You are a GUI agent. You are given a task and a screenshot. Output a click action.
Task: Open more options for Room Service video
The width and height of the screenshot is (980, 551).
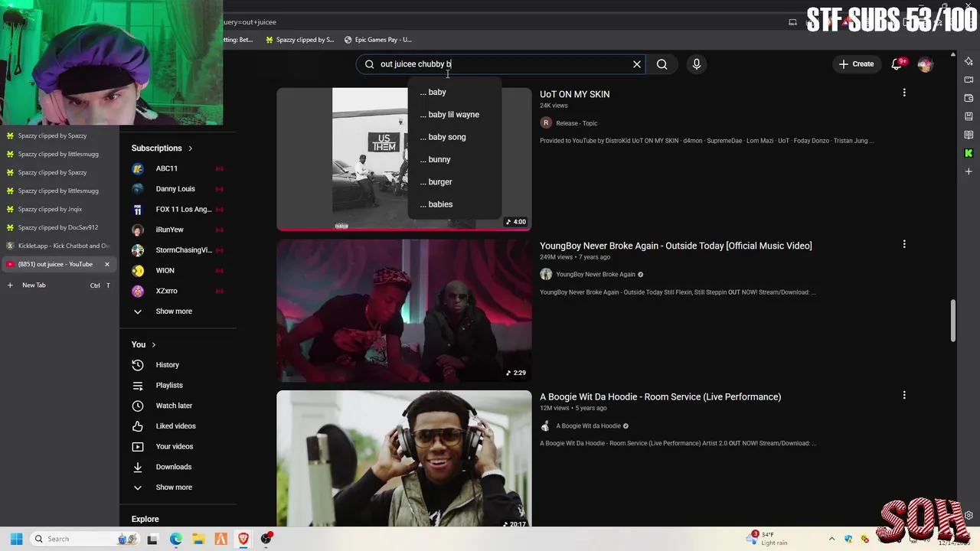904,396
